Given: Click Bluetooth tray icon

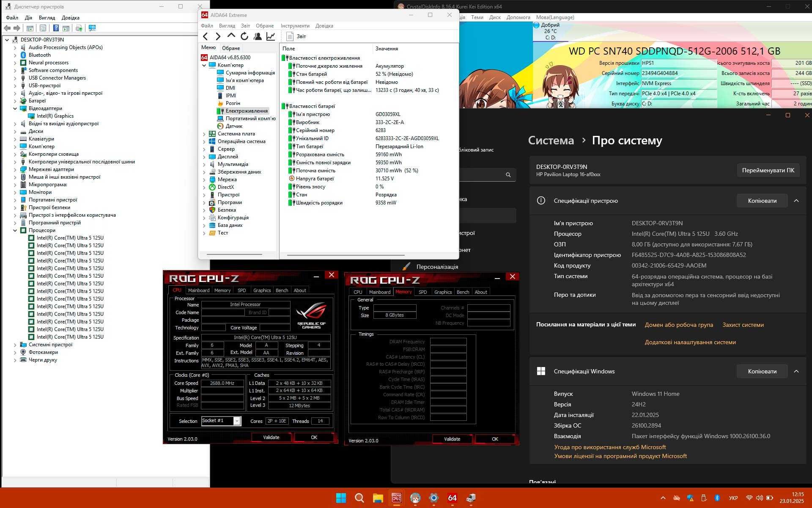Looking at the screenshot, I should point(717,498).
